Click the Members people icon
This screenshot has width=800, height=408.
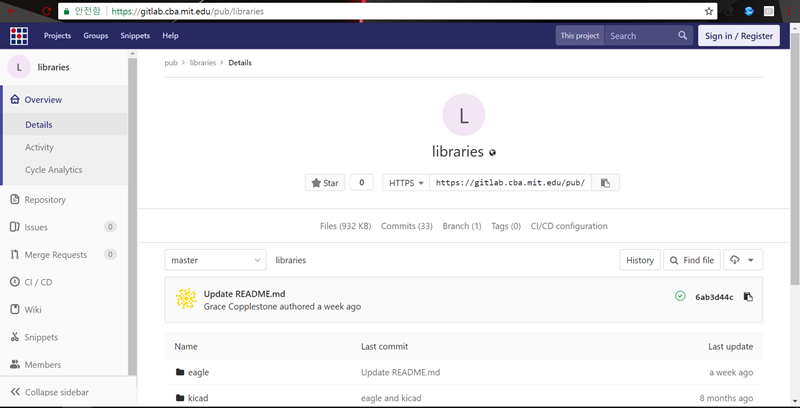click(15, 365)
